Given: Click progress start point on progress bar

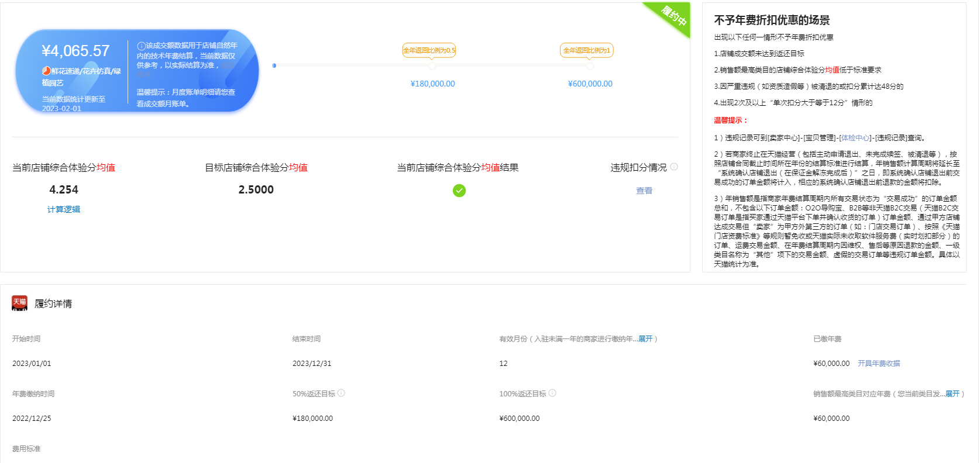Looking at the screenshot, I should click(274, 65).
